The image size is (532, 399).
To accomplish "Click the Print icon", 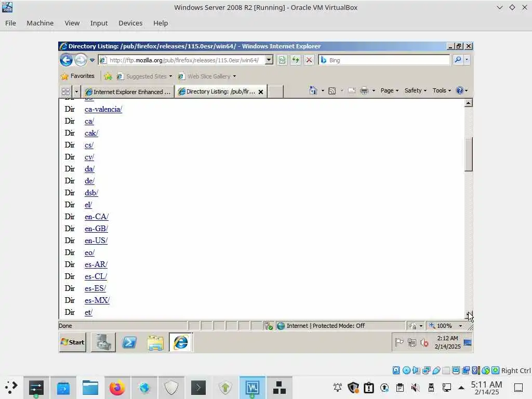I will point(364,90).
